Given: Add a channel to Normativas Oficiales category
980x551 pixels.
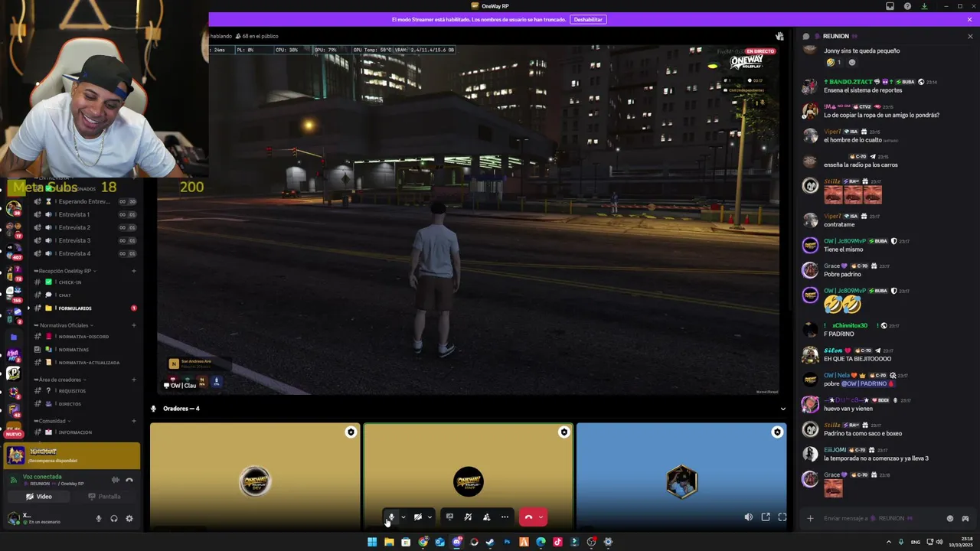Looking at the screenshot, I should (134, 325).
